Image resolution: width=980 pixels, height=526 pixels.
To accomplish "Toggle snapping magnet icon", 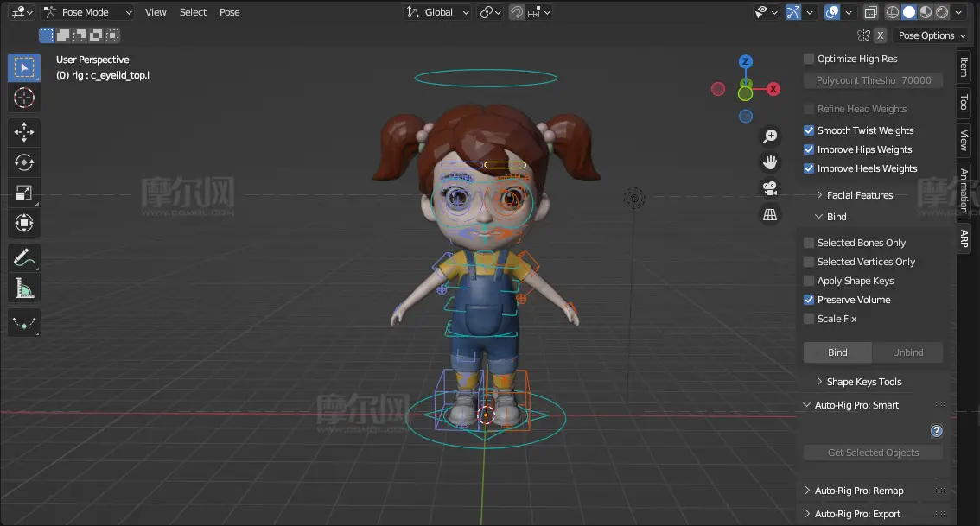I will pos(516,12).
